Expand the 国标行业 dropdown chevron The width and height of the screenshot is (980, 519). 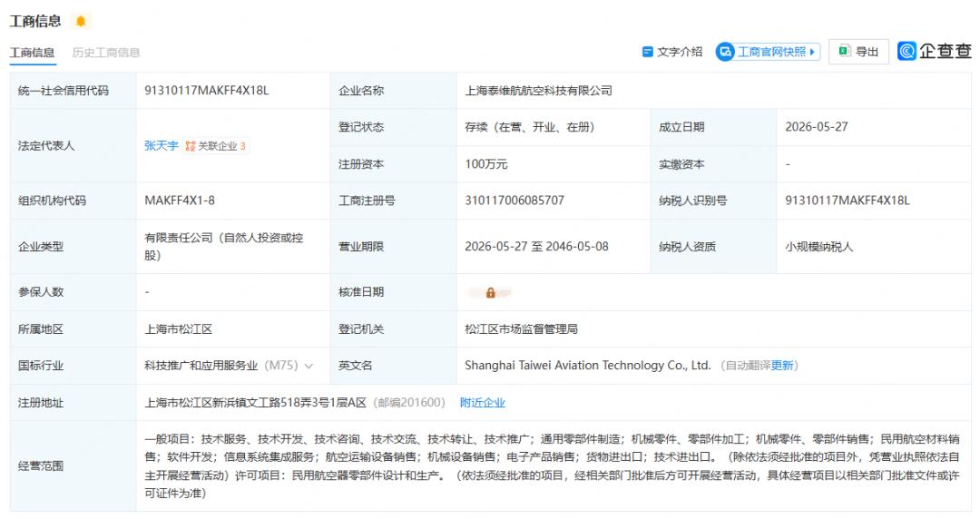pyautogui.click(x=309, y=367)
